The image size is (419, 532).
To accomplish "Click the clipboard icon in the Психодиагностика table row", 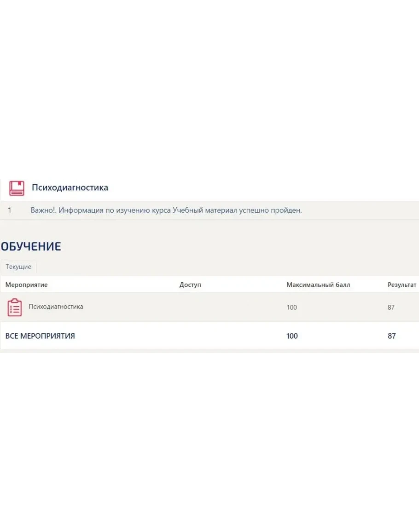I will 14,307.
